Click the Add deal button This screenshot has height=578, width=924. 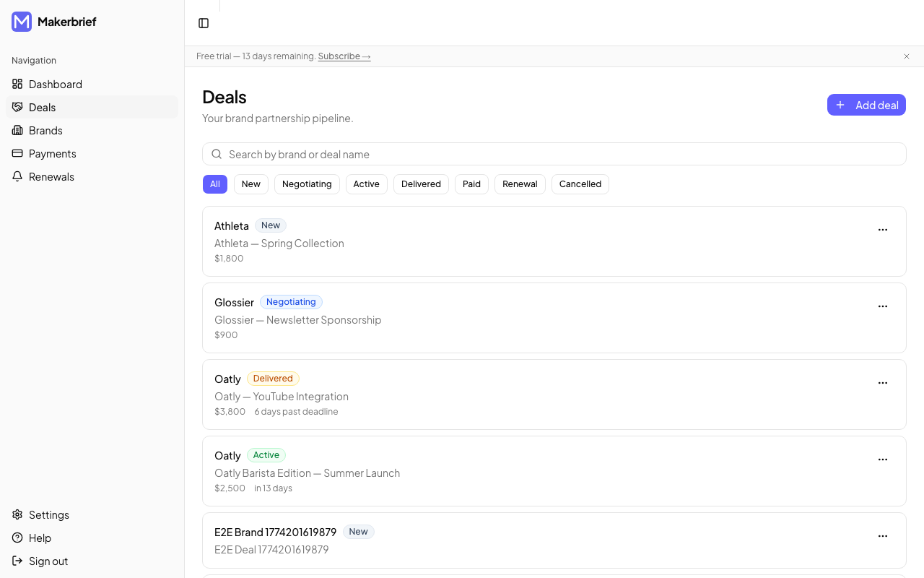pyautogui.click(x=866, y=105)
